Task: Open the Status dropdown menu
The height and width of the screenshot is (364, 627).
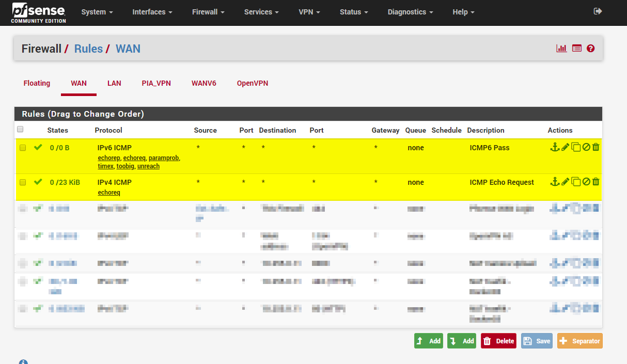Action: coord(354,12)
